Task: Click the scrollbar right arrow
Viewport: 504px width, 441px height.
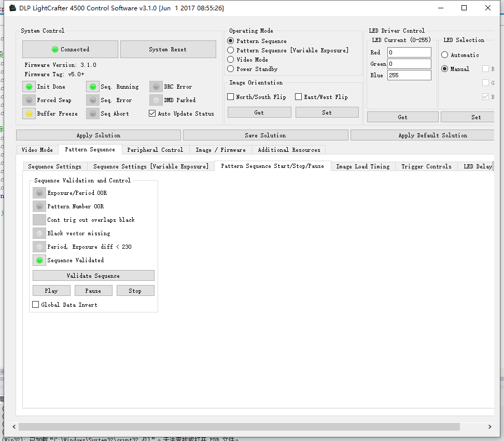Action: (490, 426)
